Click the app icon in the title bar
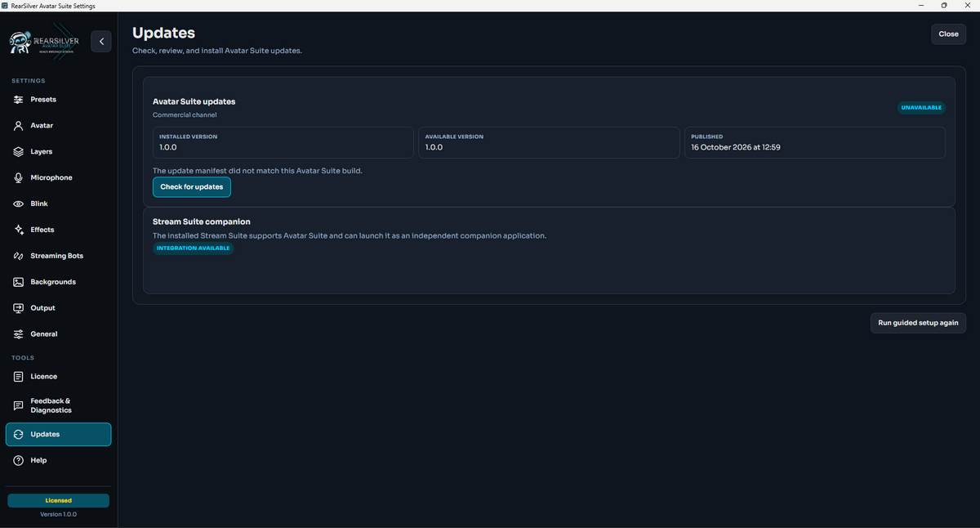980x528 pixels. [x=6, y=6]
